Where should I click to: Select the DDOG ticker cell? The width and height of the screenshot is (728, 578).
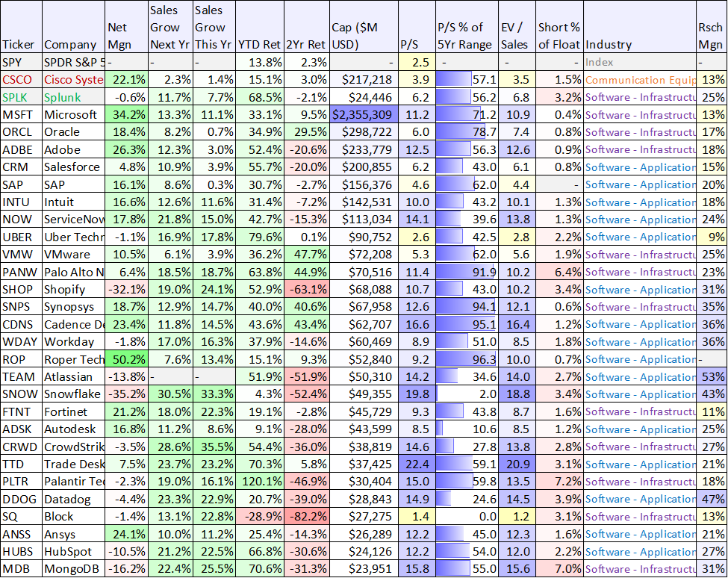(x=21, y=499)
